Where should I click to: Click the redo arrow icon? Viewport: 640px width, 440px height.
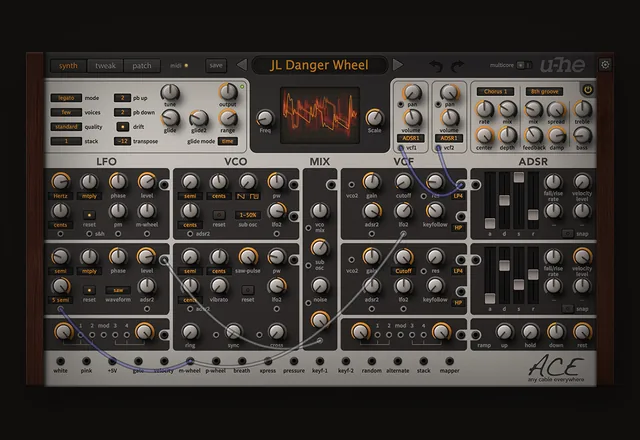pyautogui.click(x=457, y=66)
